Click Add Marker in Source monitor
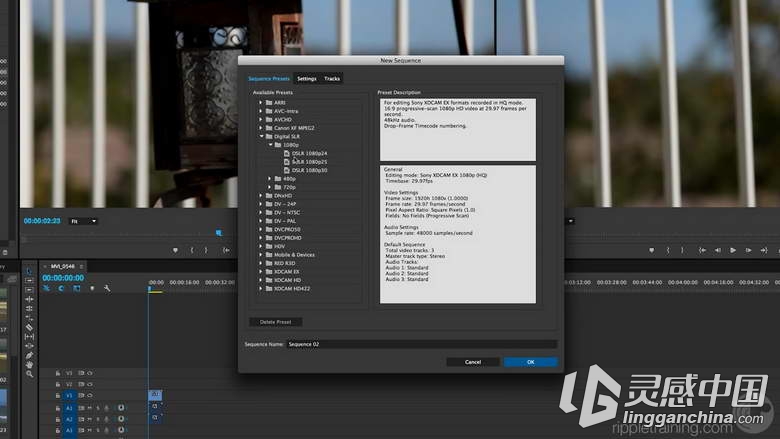This screenshot has width=780, height=439. click(175, 250)
